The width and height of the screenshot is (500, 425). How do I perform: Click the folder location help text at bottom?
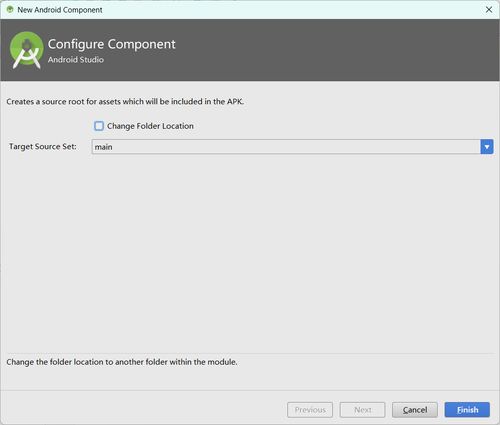pos(122,362)
